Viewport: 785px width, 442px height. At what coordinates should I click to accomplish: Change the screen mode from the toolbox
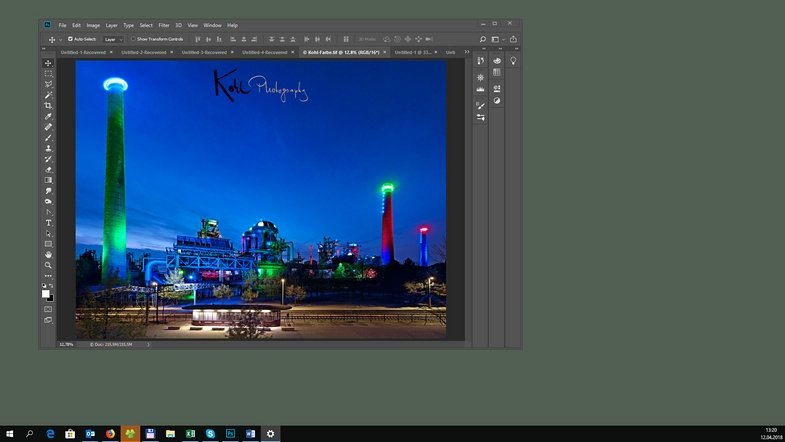(x=48, y=320)
